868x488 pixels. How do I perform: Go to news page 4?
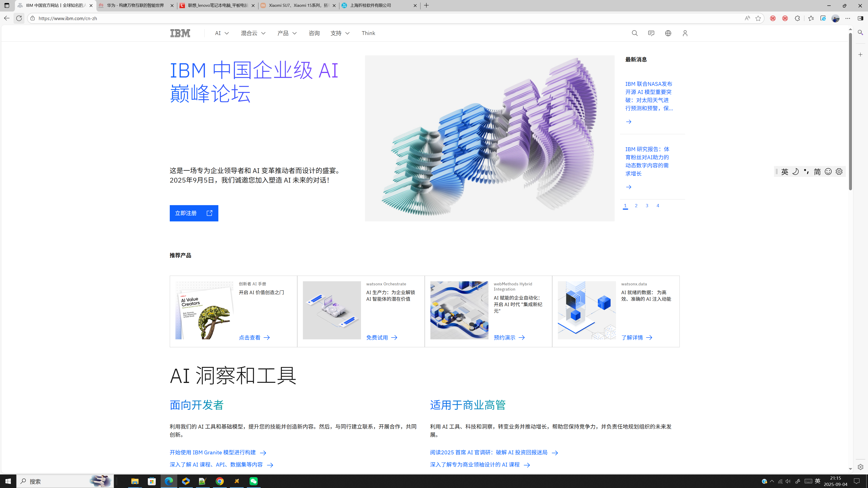coord(657,205)
